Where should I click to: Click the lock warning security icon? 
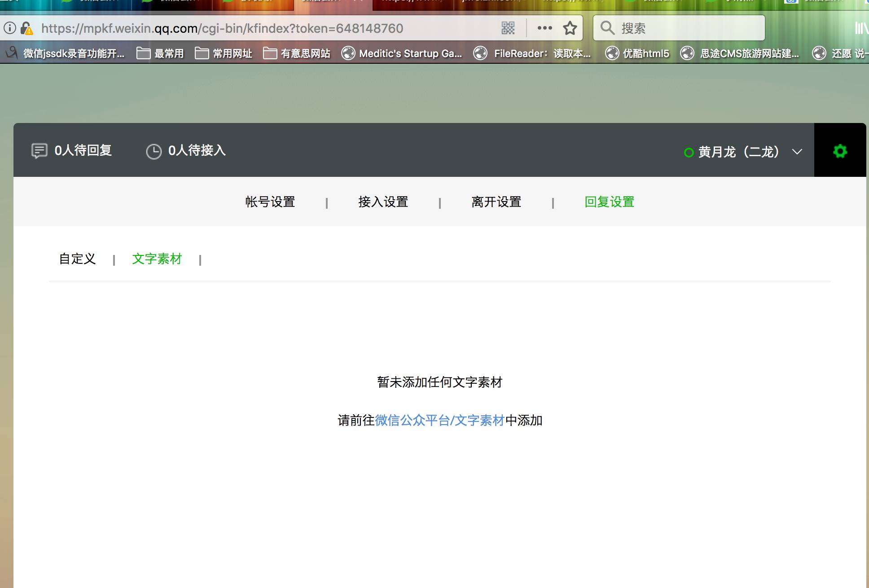point(26,29)
